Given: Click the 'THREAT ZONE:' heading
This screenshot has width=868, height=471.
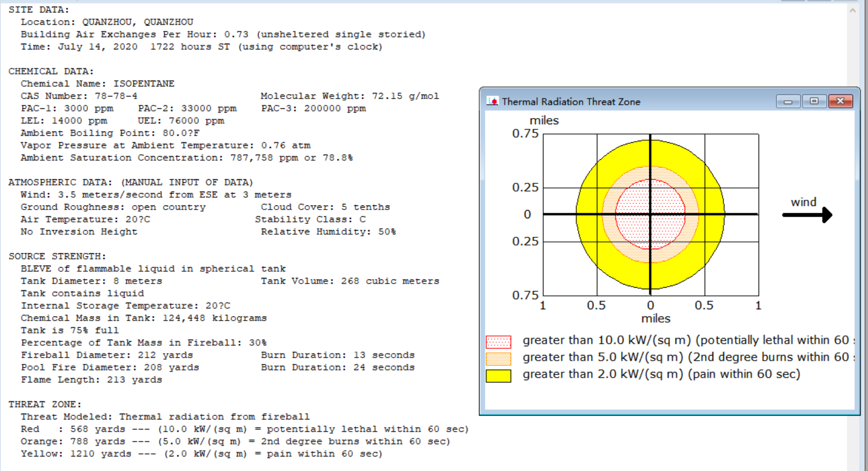Looking at the screenshot, I should click(x=45, y=404).
